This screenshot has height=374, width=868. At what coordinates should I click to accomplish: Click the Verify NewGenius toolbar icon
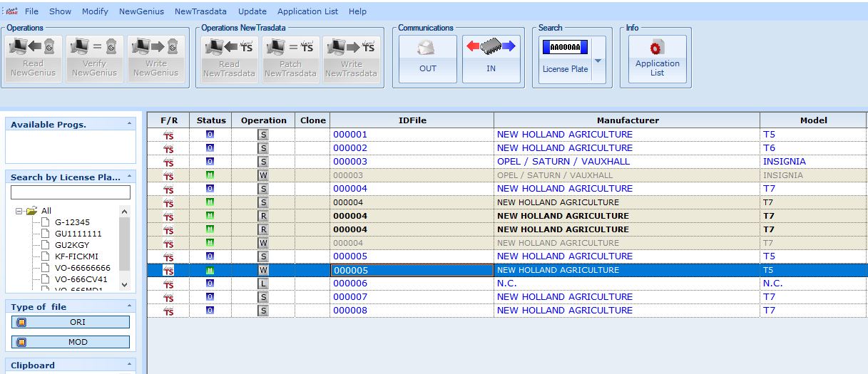(95, 60)
